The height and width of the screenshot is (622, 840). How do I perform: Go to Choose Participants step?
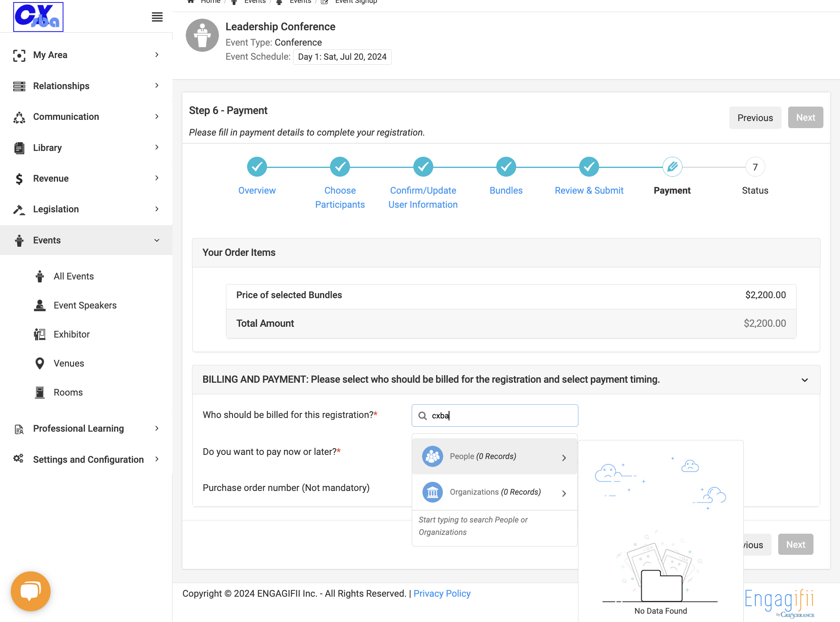340,197
